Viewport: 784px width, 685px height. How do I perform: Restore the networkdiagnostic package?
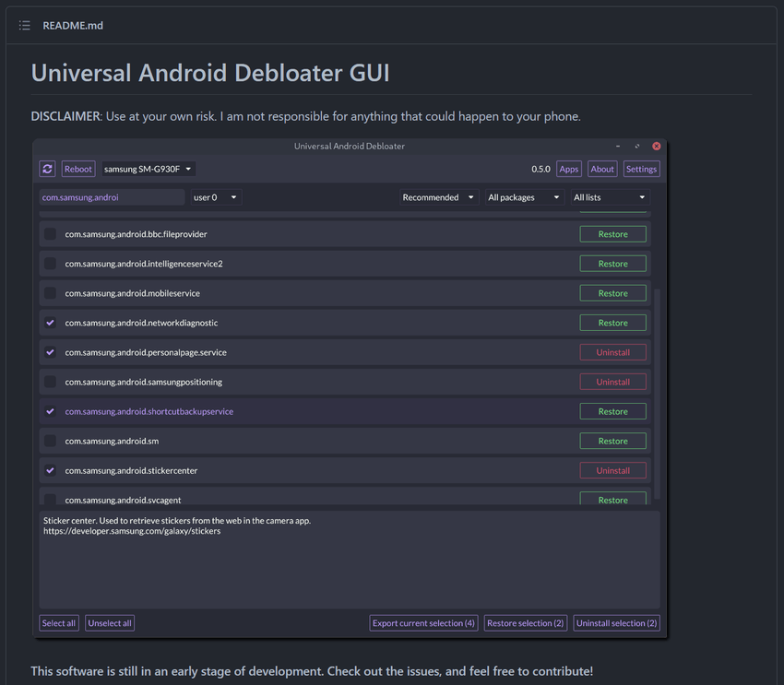(x=613, y=323)
